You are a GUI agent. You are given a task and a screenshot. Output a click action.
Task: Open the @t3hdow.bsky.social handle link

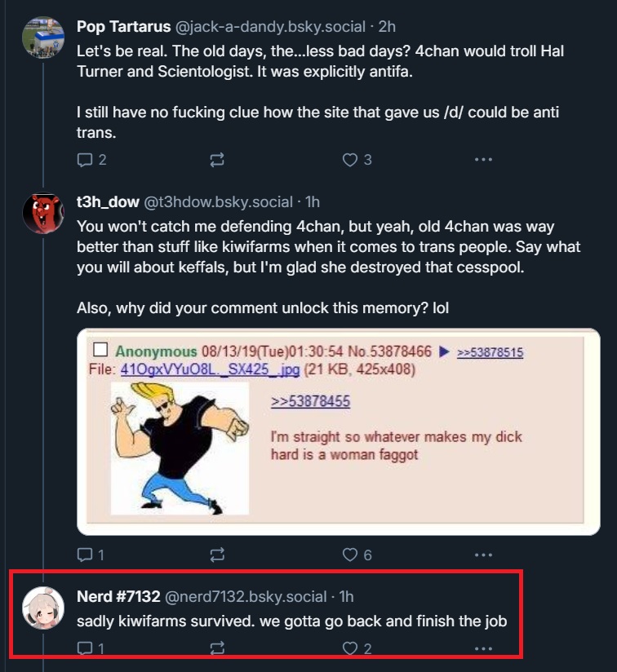point(218,202)
